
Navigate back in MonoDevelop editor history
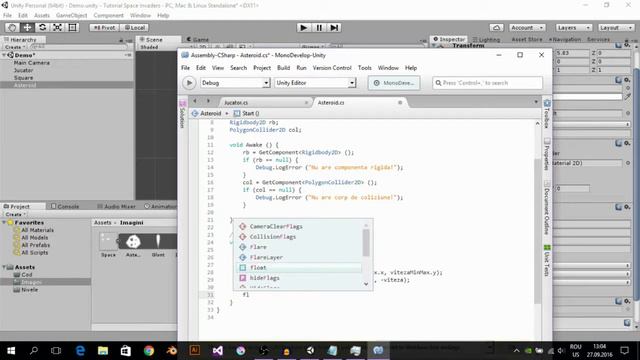(195, 101)
